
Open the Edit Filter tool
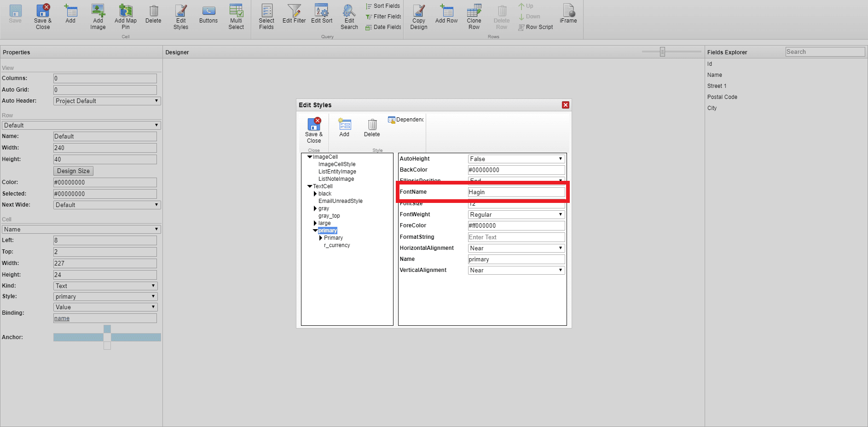click(294, 14)
